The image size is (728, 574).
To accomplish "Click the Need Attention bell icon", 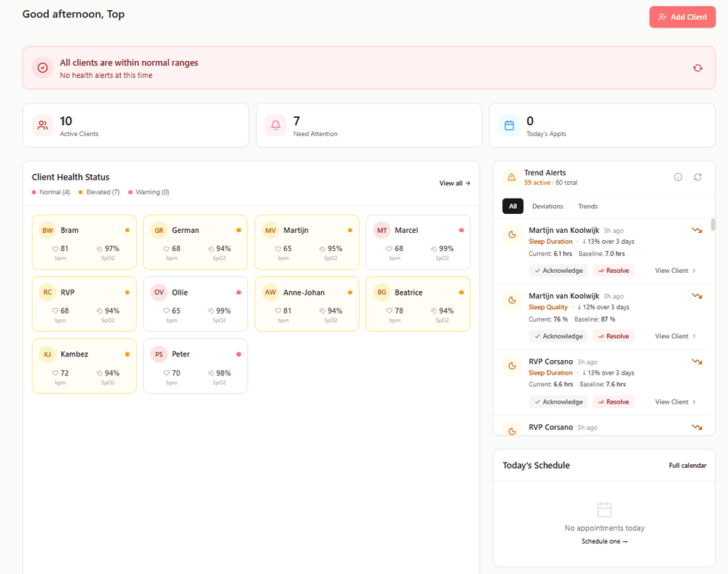I will tap(275, 124).
